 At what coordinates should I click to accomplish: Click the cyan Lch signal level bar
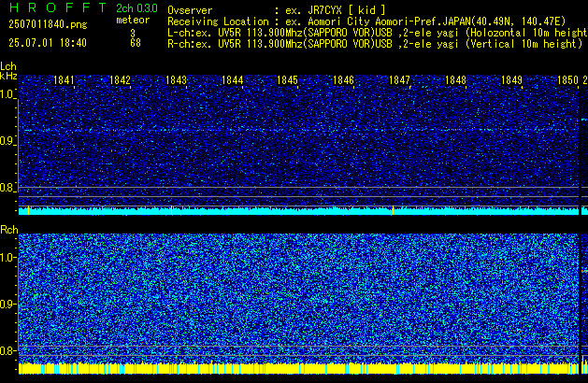pos(298,210)
